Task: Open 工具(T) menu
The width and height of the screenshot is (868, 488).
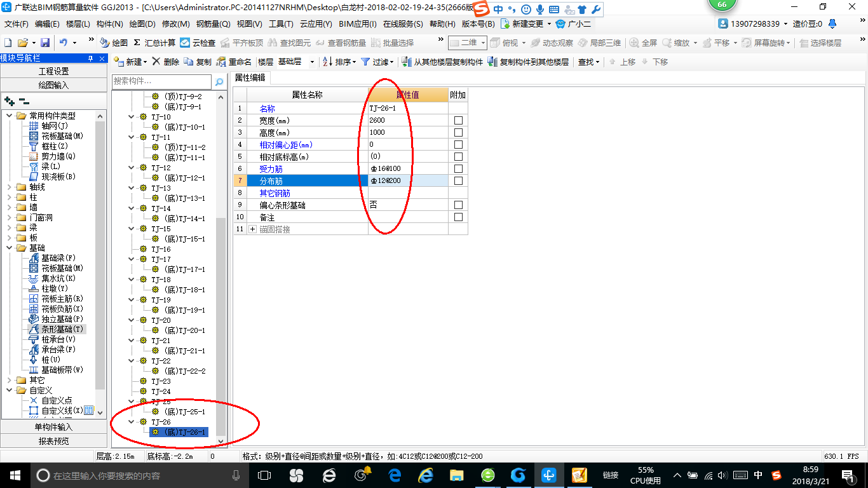Action: pos(281,24)
